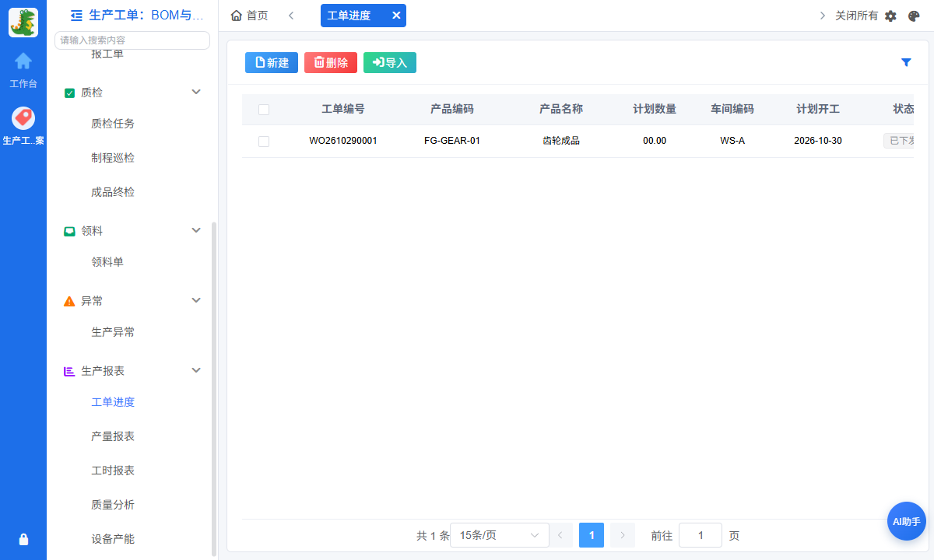Screen dimensions: 934x560
Task: Open 工单进度 menu item
Action: (x=113, y=402)
